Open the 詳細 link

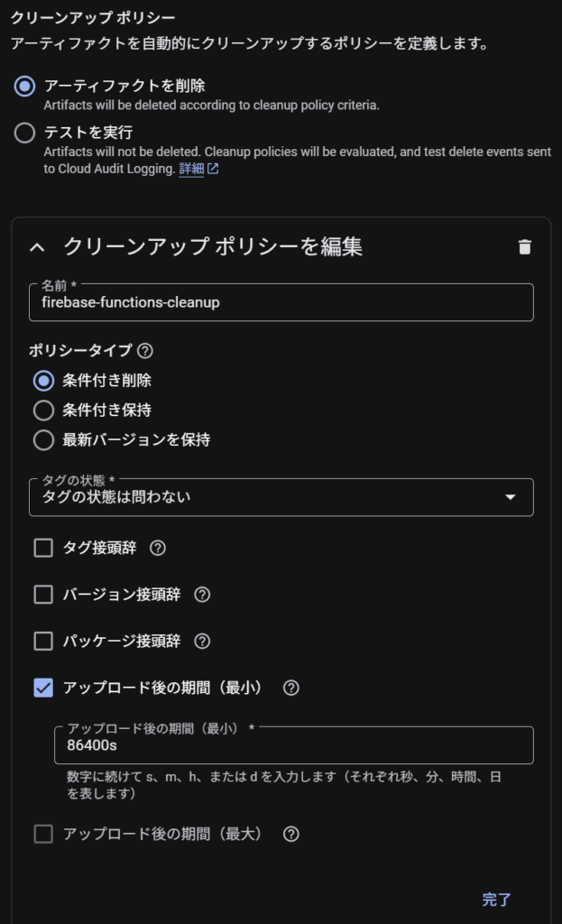tap(190, 169)
